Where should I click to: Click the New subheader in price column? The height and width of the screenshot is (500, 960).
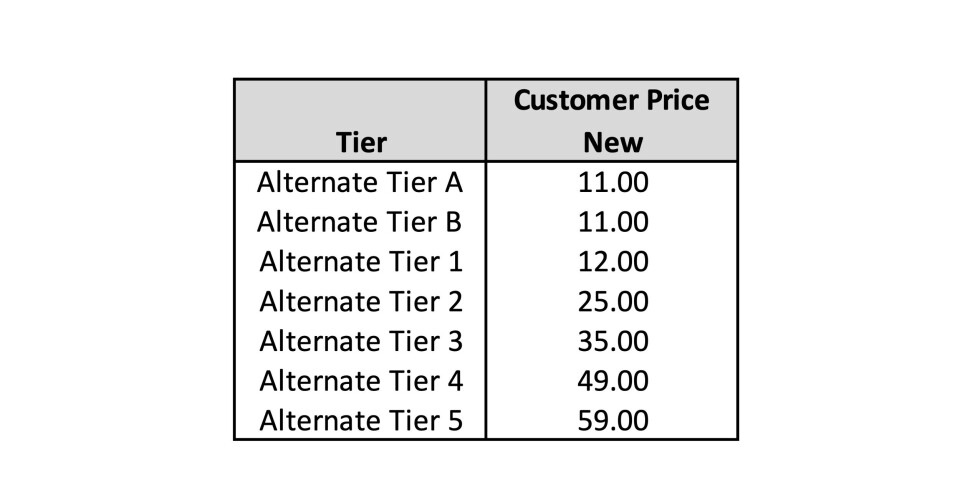click(x=613, y=143)
